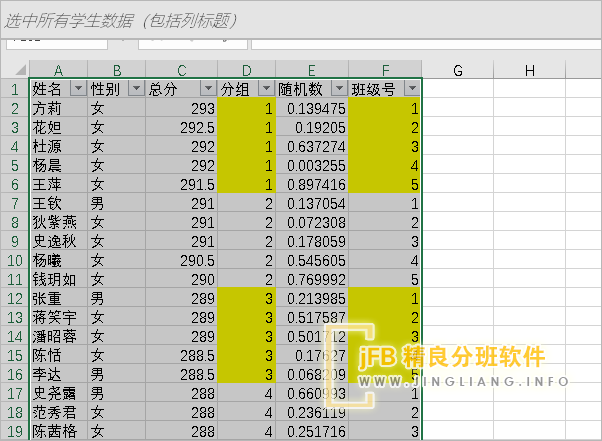Screen dimensions: 602x441
Task: Click the cell containing 范秀君
Action: [59, 412]
